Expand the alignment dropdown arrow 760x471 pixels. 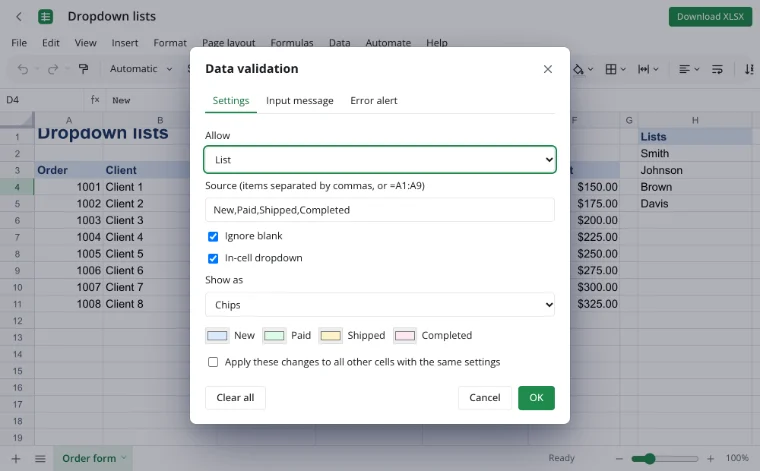point(697,69)
